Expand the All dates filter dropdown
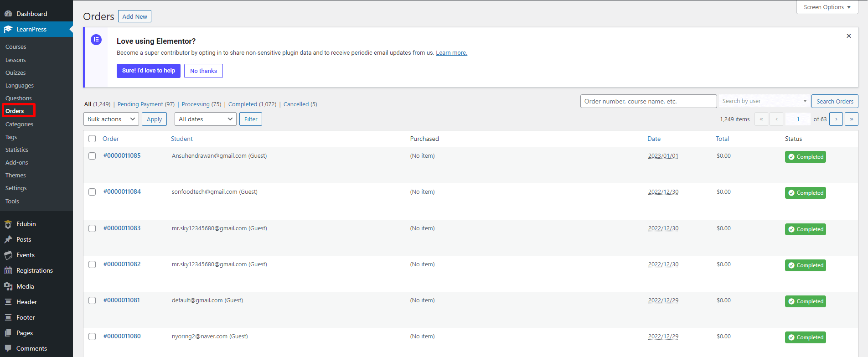Image resolution: width=868 pixels, height=357 pixels. 205,119
